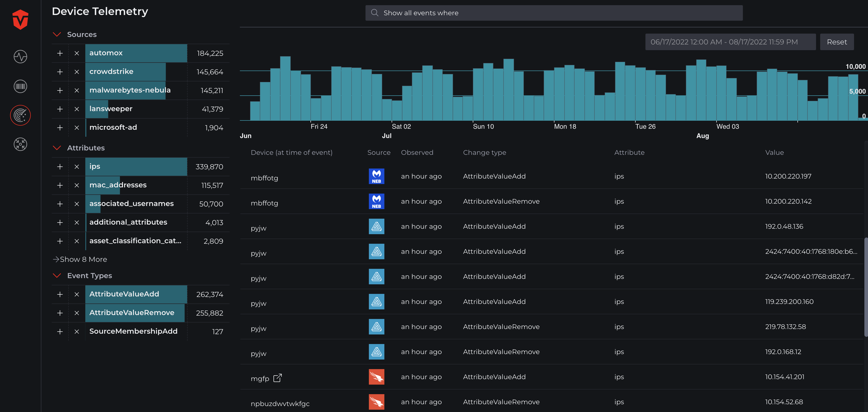Image resolution: width=868 pixels, height=412 pixels.
Task: Click the Wed 03 timeline label
Action: click(727, 126)
